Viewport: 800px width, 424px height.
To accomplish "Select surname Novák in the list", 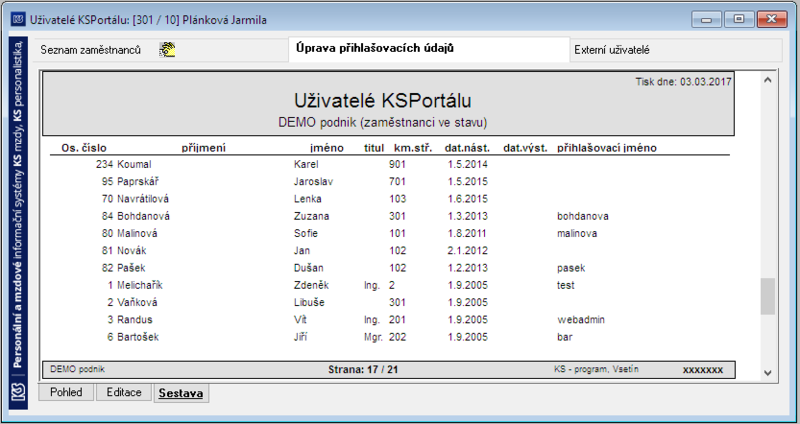I will pyautogui.click(x=132, y=251).
